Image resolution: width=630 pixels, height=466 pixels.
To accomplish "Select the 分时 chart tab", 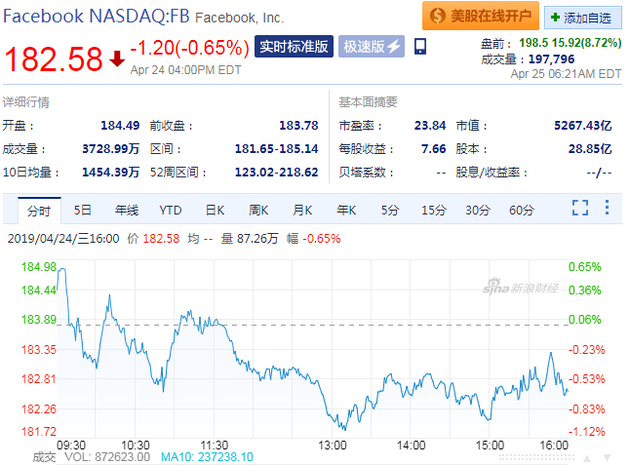I will point(39,211).
